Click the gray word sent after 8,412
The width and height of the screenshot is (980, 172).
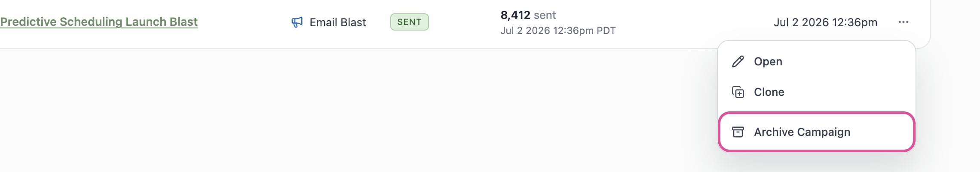point(545,15)
